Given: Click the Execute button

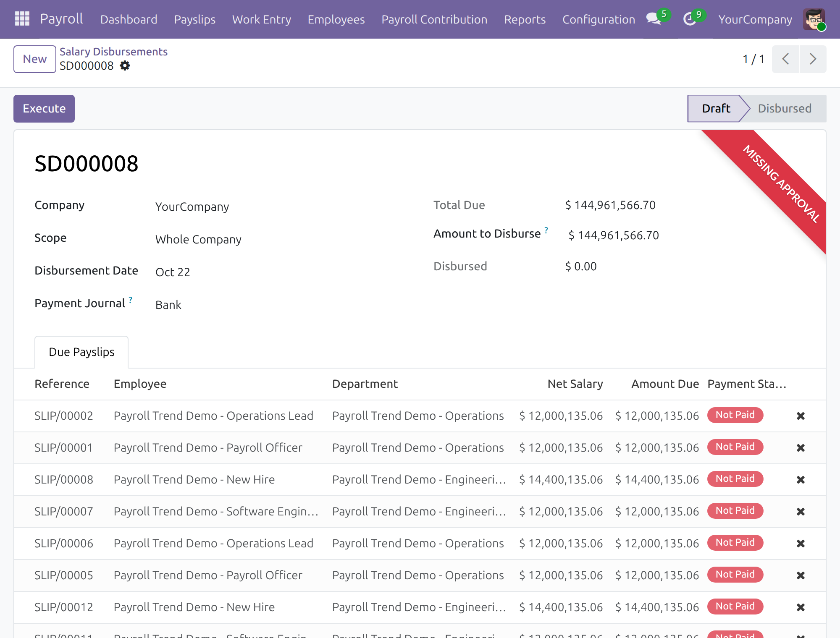Looking at the screenshot, I should click(x=44, y=109).
